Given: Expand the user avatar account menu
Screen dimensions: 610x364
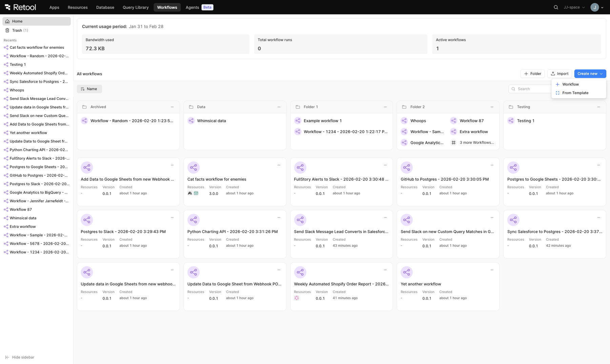Looking at the screenshot, I should (597, 7).
